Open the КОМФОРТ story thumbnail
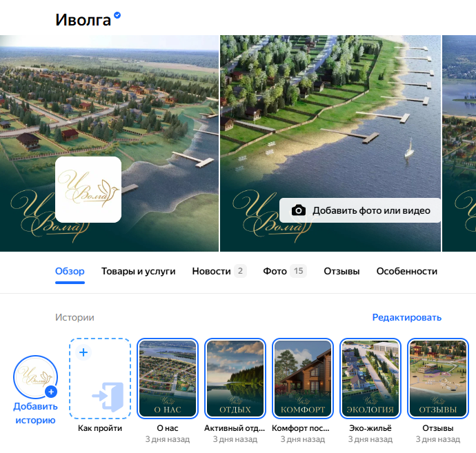This screenshot has height=453, width=476. pyautogui.click(x=303, y=379)
